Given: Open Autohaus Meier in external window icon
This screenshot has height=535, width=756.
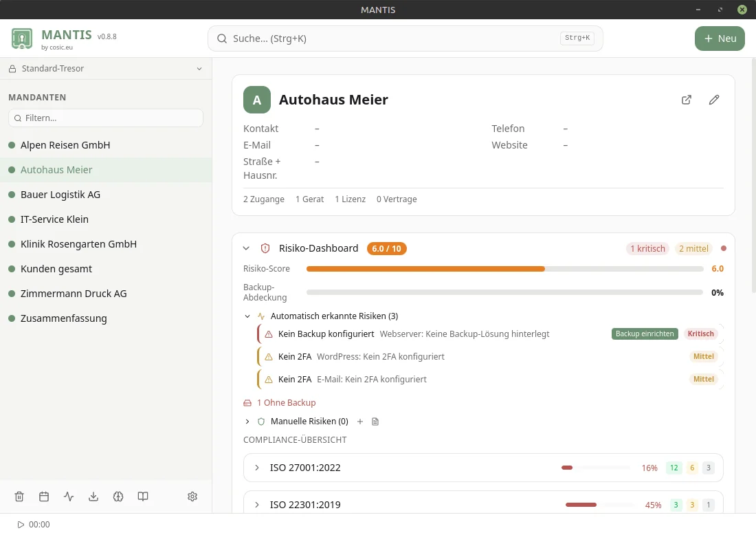Looking at the screenshot, I should pyautogui.click(x=687, y=100).
